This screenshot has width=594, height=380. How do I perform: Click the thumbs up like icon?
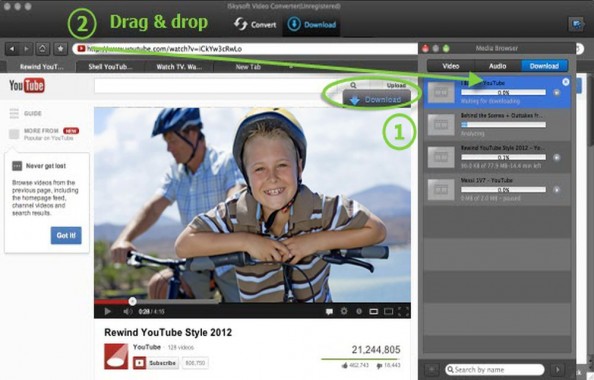344,365
